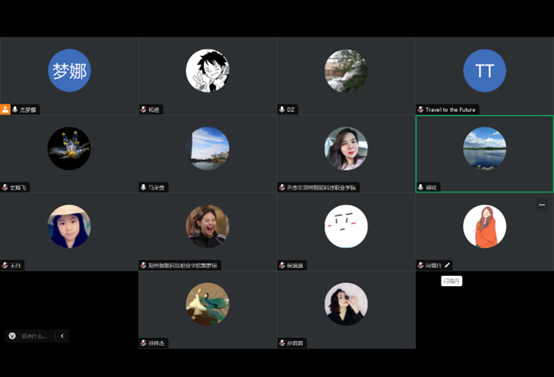This screenshot has height=377, width=554.
Task: Click muted mic icon under anime avatar tile
Action: tap(143, 110)
